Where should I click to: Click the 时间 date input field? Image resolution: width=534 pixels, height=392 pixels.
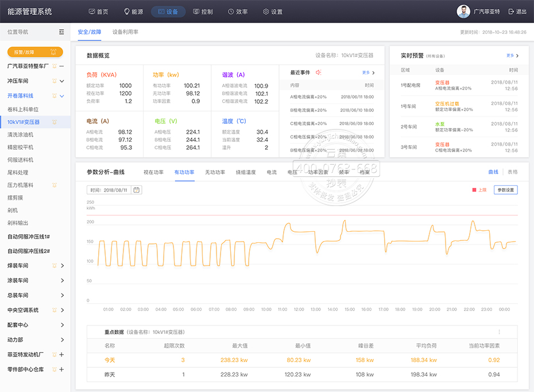point(109,190)
